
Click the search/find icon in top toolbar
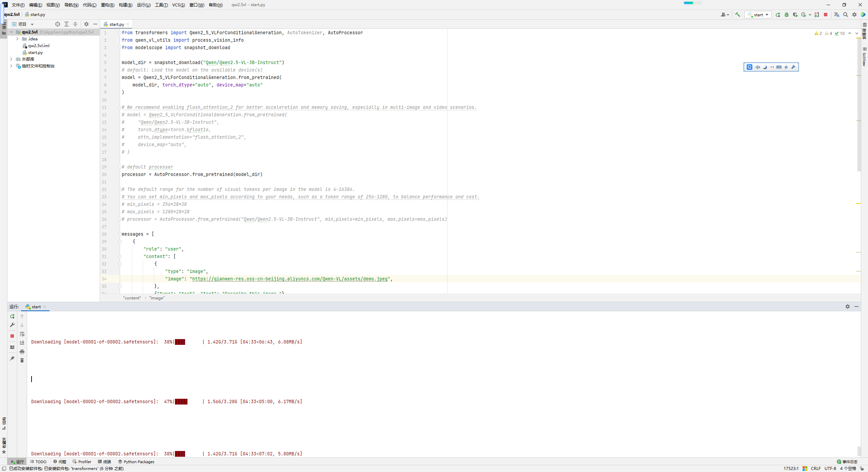coord(845,15)
